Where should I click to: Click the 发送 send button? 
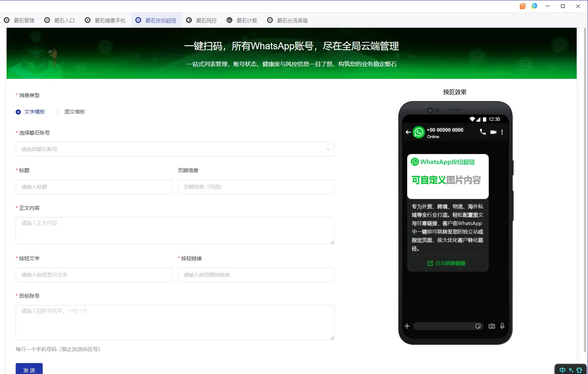(x=29, y=369)
